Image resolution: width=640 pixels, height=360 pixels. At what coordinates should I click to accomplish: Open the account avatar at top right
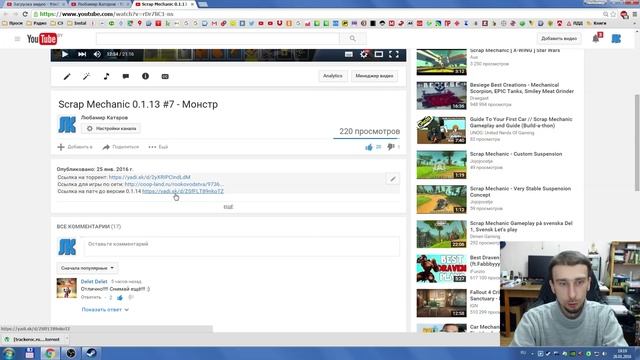[616, 39]
